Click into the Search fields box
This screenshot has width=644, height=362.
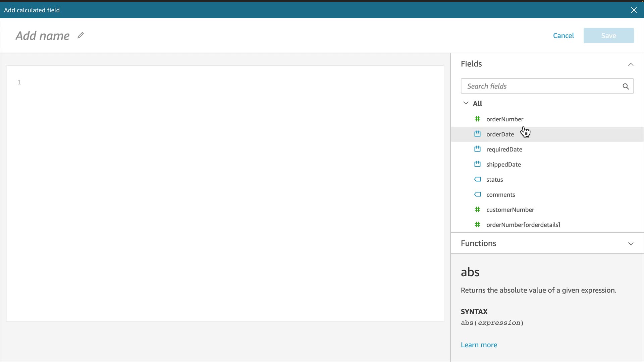point(540,86)
